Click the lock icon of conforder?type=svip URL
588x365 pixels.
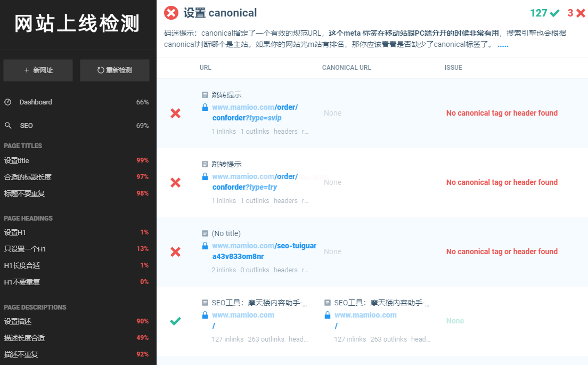pyautogui.click(x=205, y=107)
